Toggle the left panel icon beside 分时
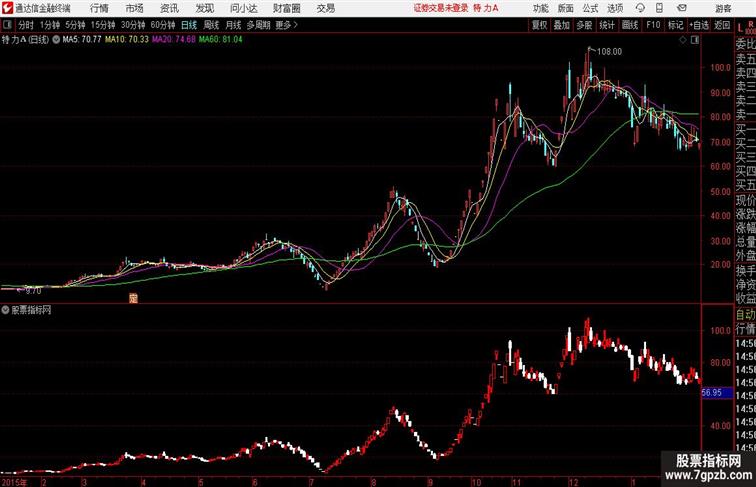Screen dimensions: 756x487 7,25
